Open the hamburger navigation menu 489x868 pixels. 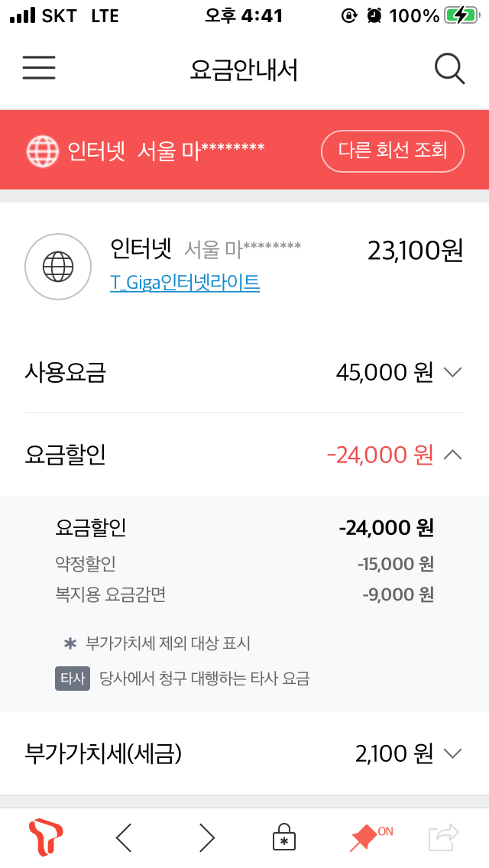click(x=38, y=68)
